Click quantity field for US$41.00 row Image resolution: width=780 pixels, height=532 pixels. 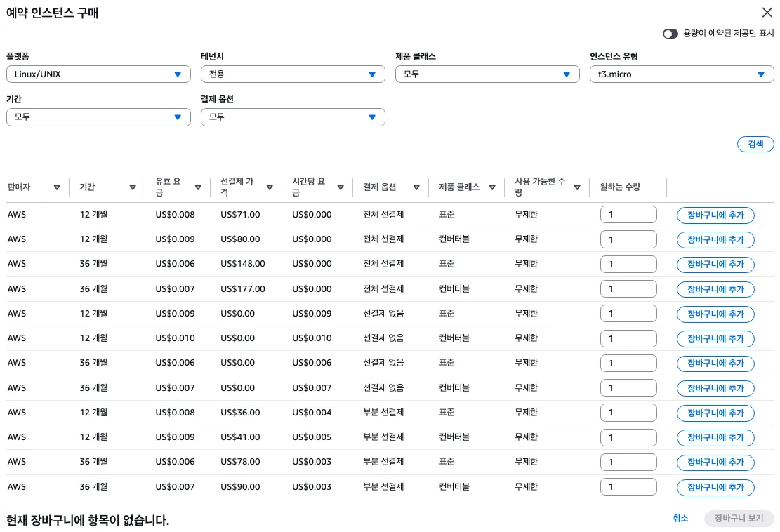coord(628,437)
